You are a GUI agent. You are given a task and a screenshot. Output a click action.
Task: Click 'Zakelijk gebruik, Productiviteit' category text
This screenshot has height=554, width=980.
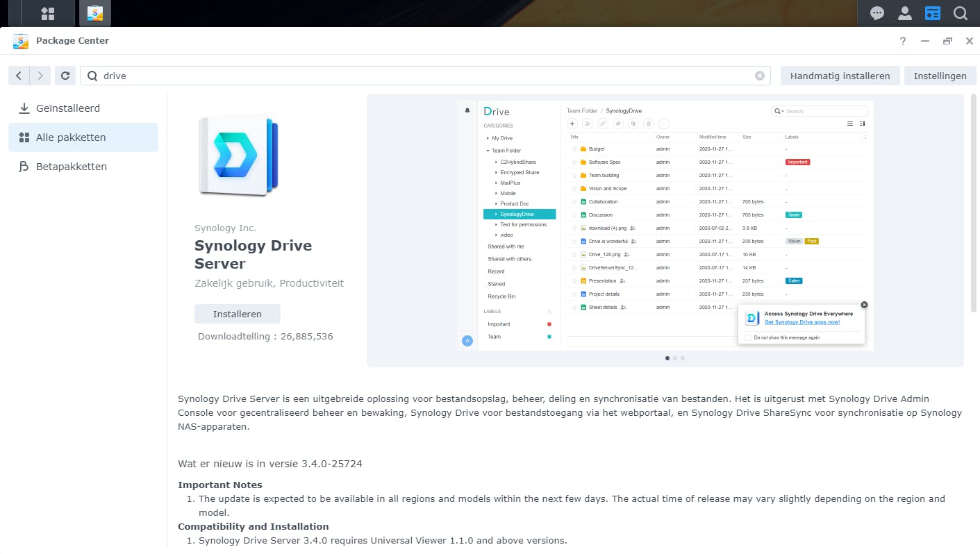[x=269, y=283]
